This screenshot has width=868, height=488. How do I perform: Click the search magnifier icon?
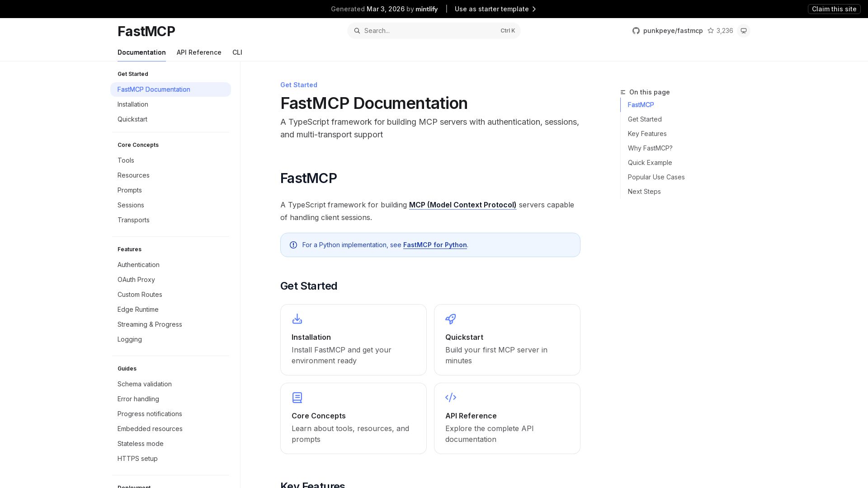coord(357,31)
